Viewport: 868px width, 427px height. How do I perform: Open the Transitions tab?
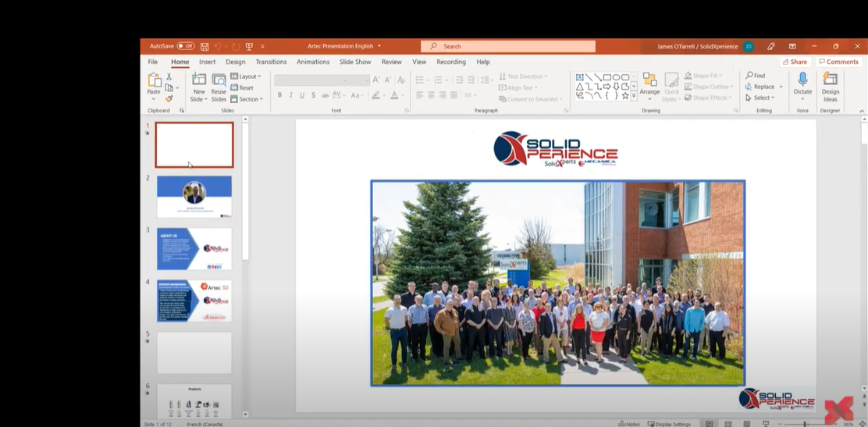(x=272, y=62)
